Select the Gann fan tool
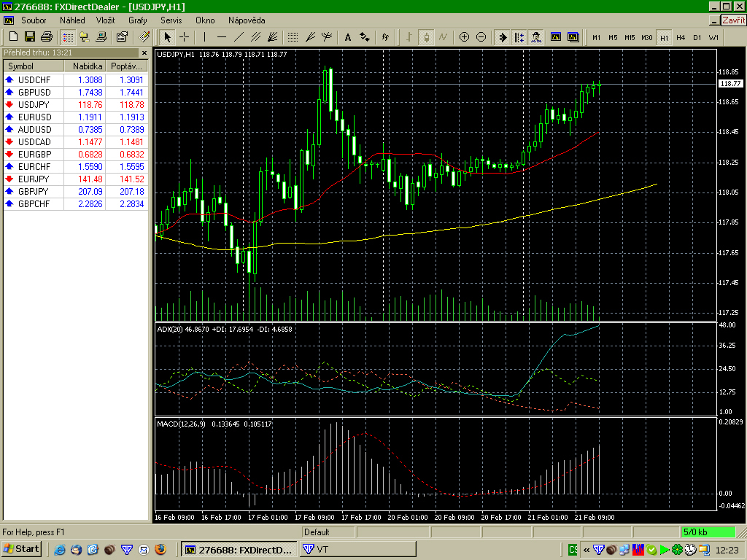 click(273, 36)
